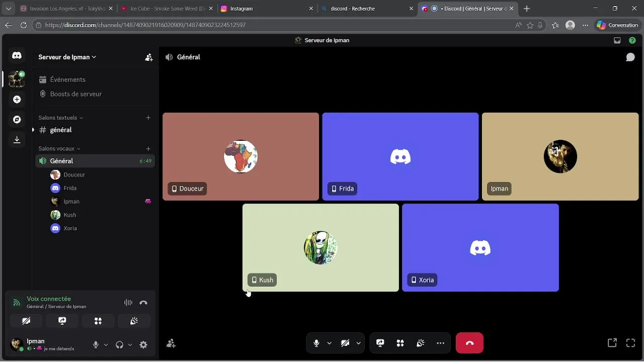Mute microphone in call control bar
The height and width of the screenshot is (362, 644).
(x=316, y=343)
